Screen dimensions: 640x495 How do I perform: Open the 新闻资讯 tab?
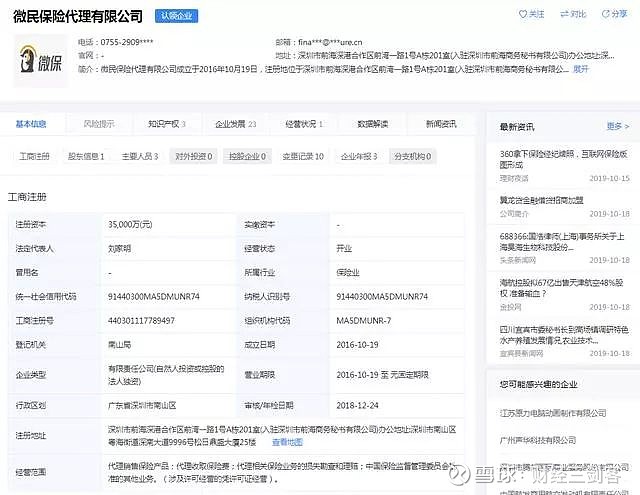(441, 124)
